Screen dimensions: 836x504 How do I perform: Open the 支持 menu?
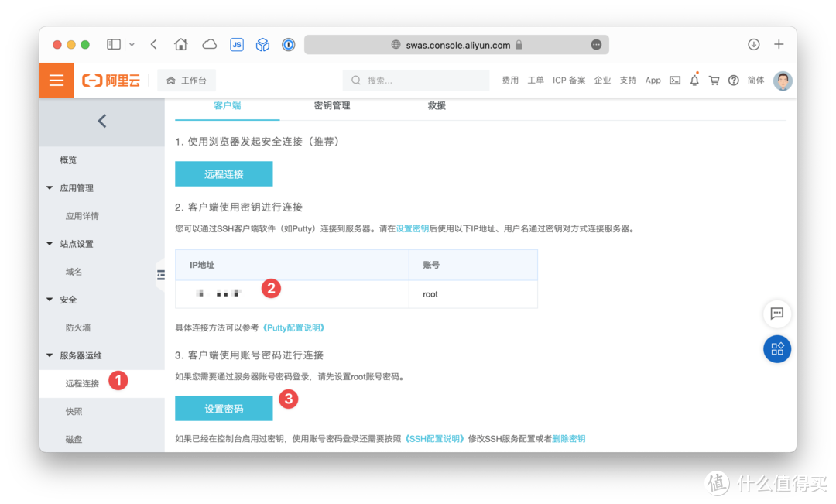click(x=628, y=80)
